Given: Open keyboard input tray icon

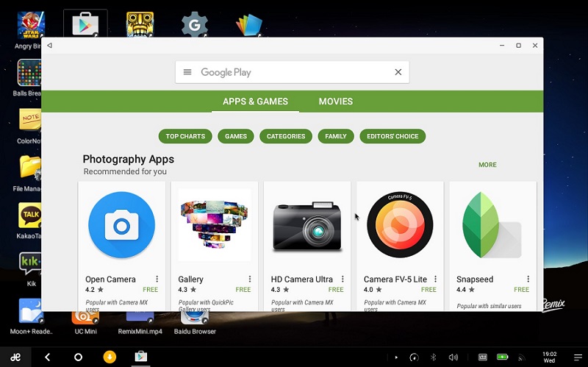Looking at the screenshot, I should [483, 357].
